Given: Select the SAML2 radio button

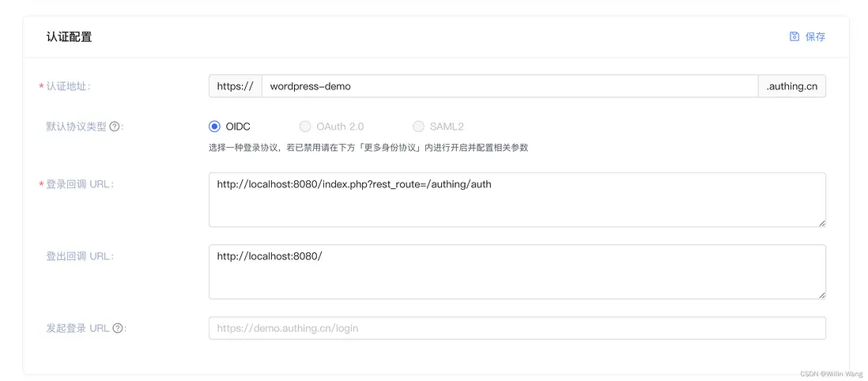Looking at the screenshot, I should [418, 126].
